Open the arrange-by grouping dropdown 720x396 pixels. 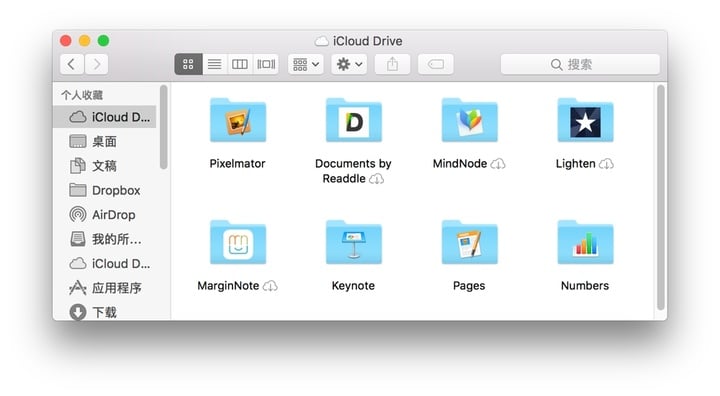click(x=306, y=64)
